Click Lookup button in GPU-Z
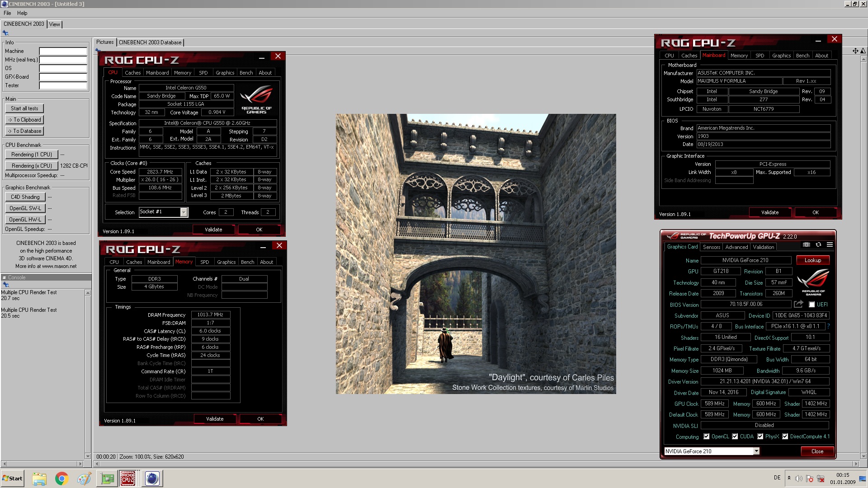Image resolution: width=868 pixels, height=488 pixels. click(812, 260)
